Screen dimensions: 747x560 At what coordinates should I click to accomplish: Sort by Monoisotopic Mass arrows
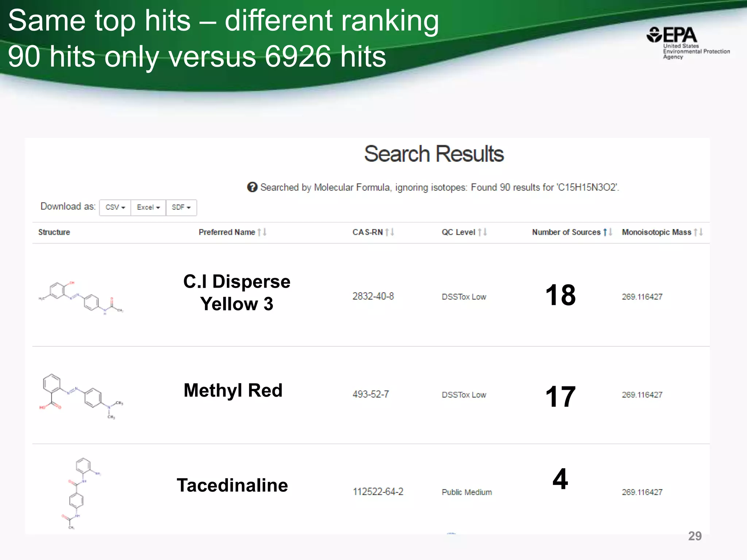[698, 232]
